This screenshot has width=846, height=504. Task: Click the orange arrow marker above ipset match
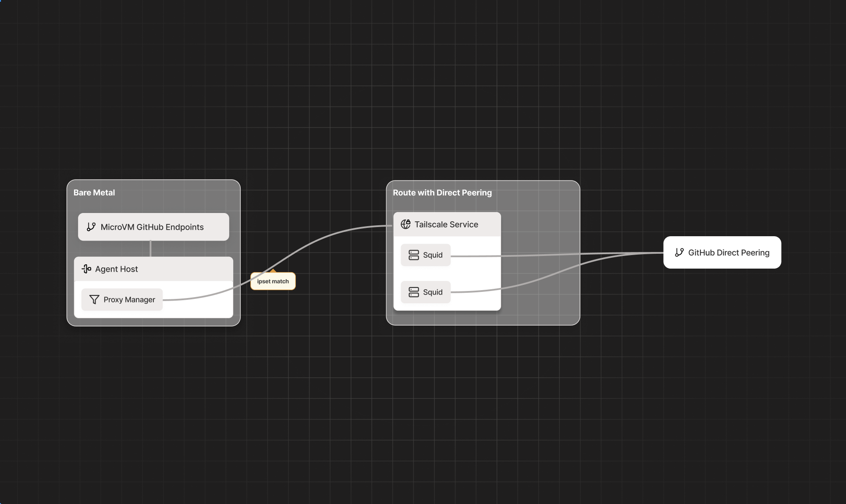click(273, 270)
